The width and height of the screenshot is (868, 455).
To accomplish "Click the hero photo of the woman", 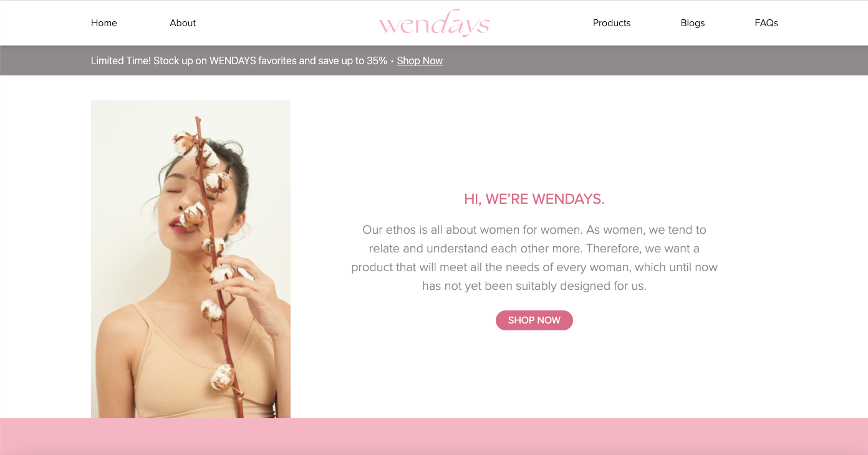I will (x=191, y=259).
